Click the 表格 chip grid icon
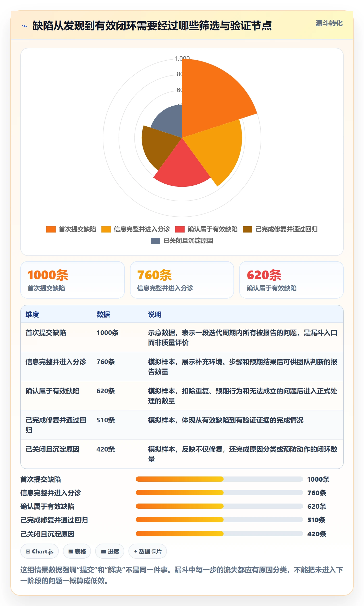This screenshot has width=364, height=606. point(70,551)
